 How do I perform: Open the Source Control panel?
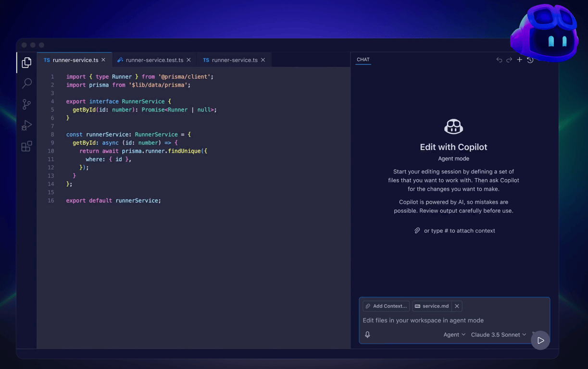tap(26, 104)
